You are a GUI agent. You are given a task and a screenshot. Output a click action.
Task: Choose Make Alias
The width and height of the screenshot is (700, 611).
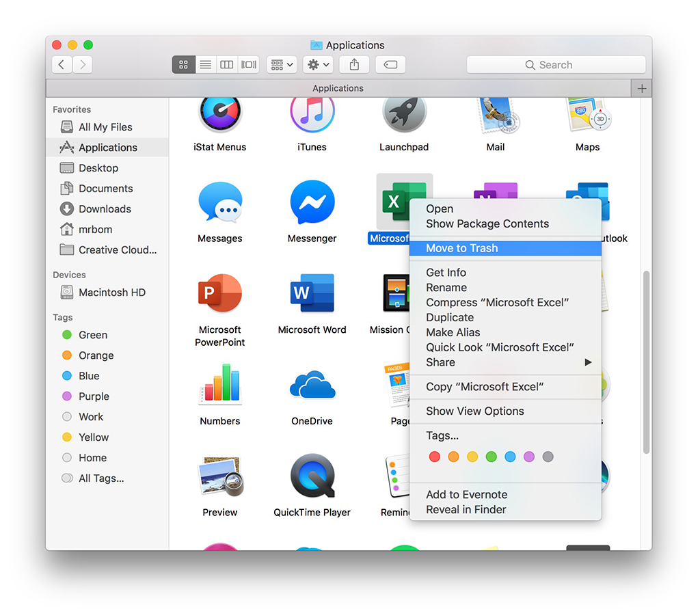(505, 333)
